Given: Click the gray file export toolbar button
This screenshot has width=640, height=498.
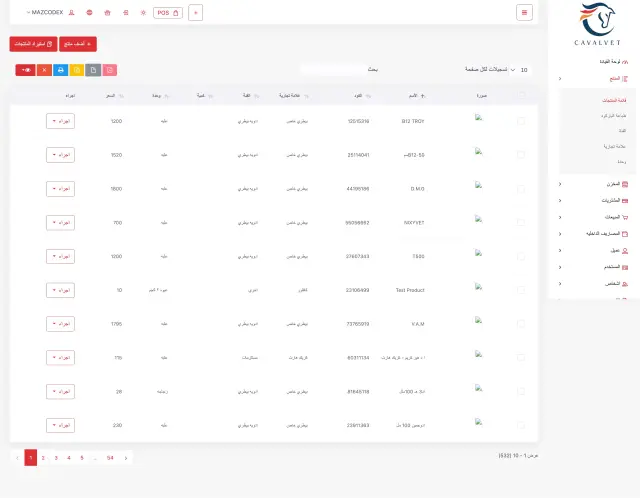Looking at the screenshot, I should [93, 70].
